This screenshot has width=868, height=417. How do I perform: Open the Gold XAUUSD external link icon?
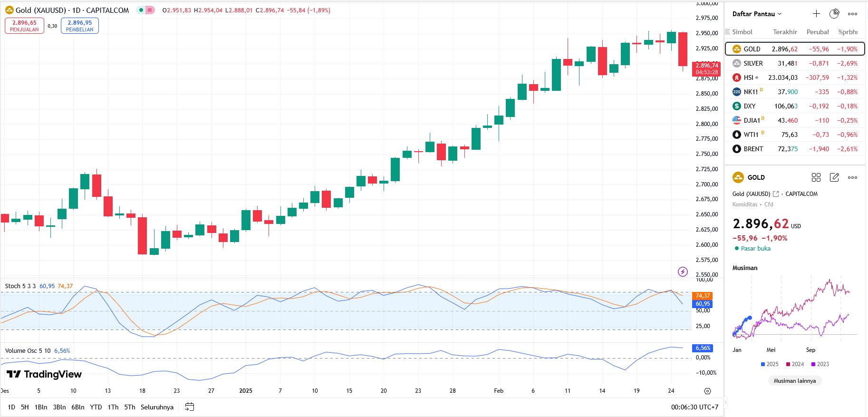(776, 194)
